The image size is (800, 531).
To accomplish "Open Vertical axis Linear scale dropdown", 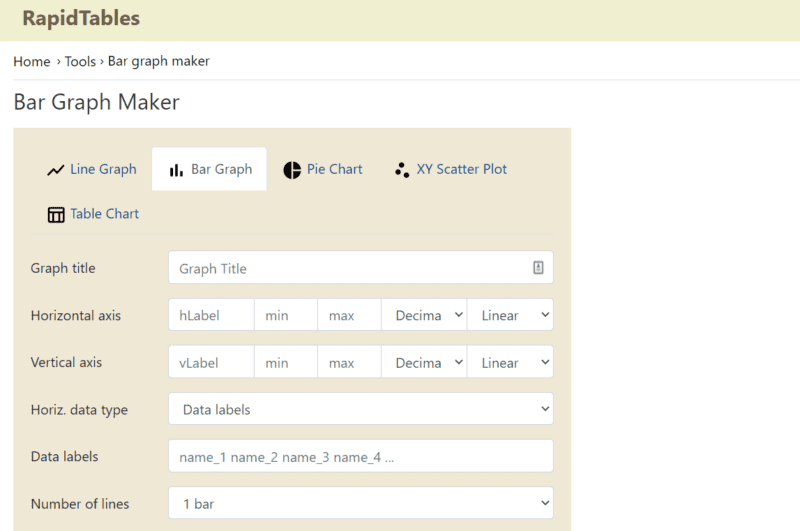I will 510,362.
